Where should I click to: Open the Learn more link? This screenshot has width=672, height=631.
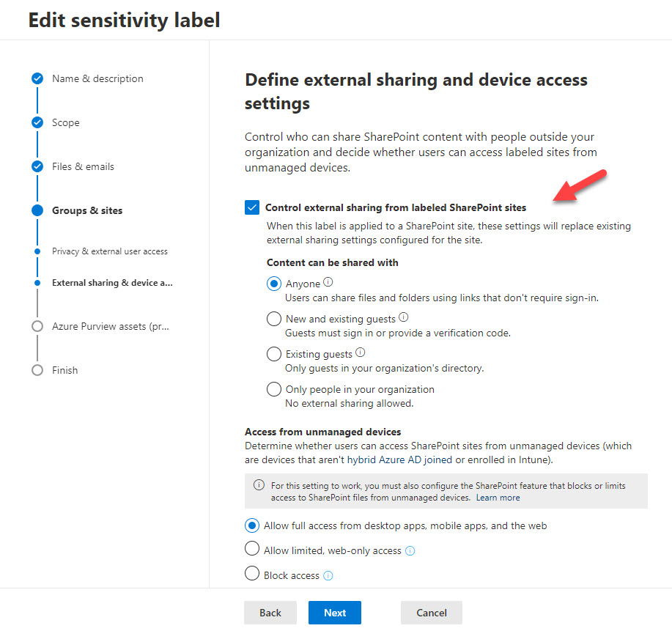coord(498,498)
